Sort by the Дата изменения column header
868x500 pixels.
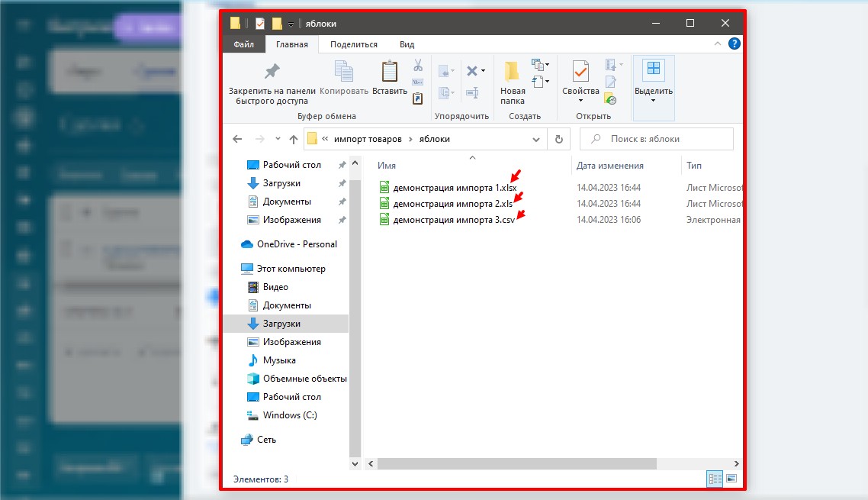[x=610, y=166]
